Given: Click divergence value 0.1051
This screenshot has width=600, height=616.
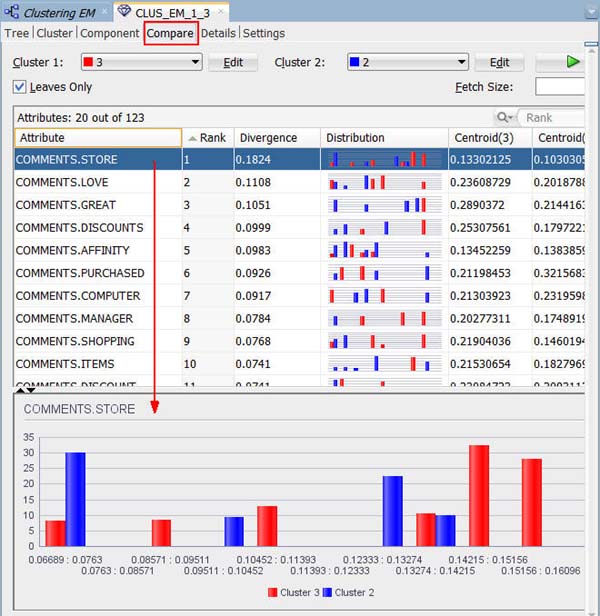Looking at the screenshot, I should point(253,205).
